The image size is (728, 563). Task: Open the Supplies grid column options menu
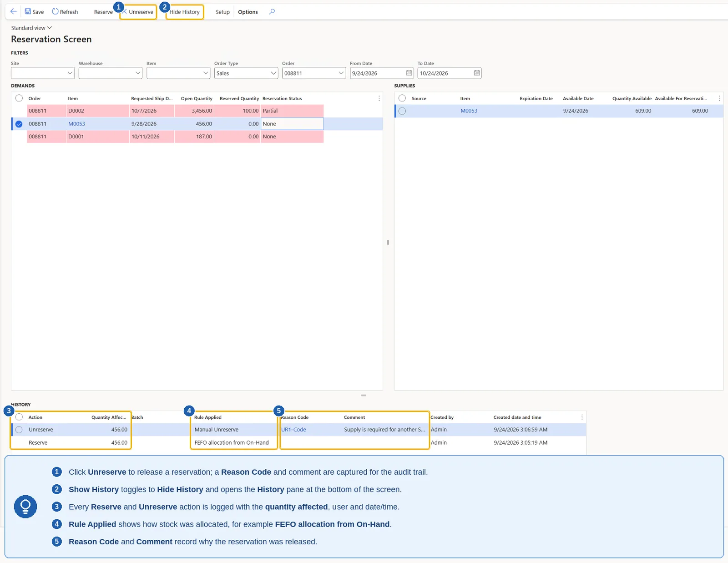(x=719, y=98)
